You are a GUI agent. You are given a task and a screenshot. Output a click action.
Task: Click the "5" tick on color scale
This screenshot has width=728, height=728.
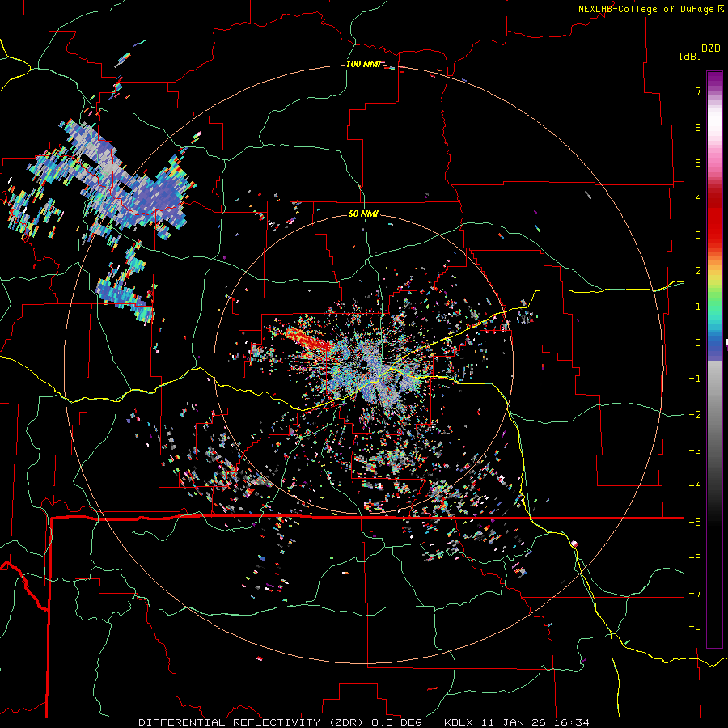698,163
